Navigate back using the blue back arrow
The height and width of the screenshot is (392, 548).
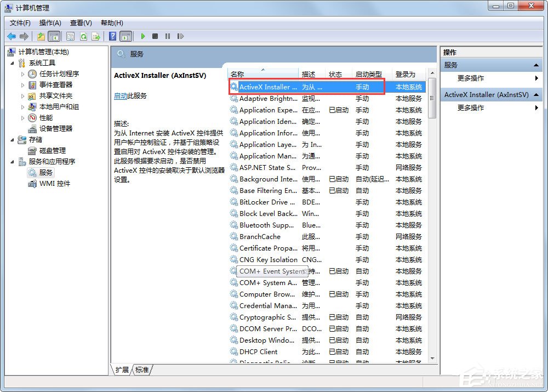pyautogui.click(x=11, y=36)
